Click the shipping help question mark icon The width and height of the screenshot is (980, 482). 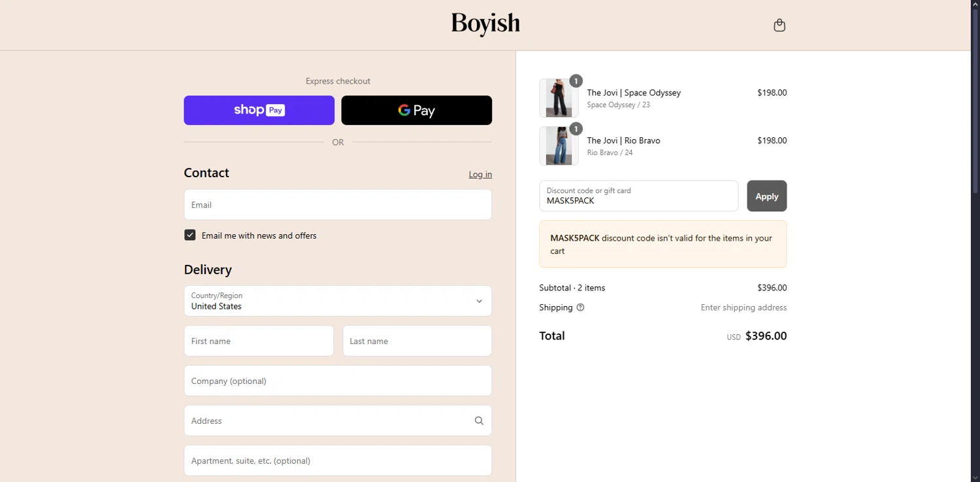580,307
